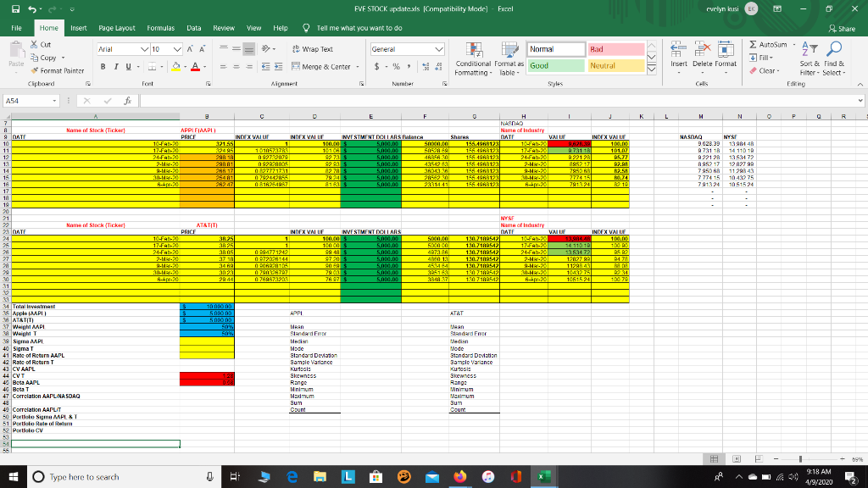The height and width of the screenshot is (488, 868).
Task: Switch to the Insert tab
Action: click(x=79, y=28)
